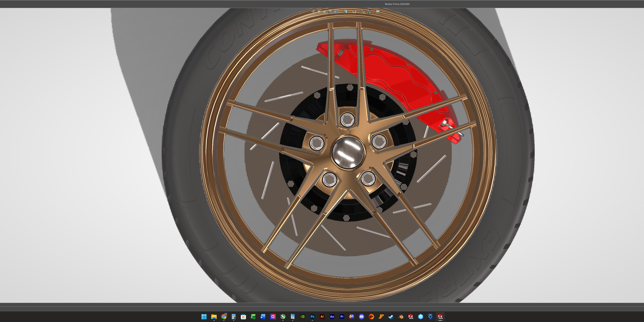Open Discord from the taskbar
This screenshot has width=644, height=322.
click(361, 317)
